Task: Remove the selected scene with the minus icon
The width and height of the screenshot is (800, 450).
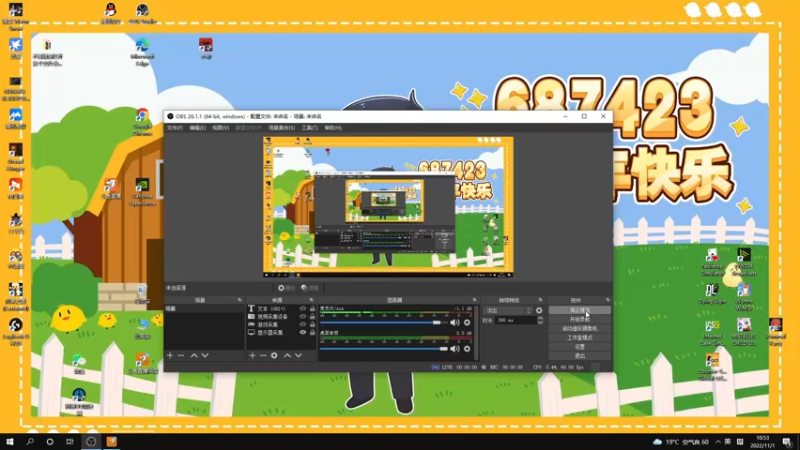Action: pyautogui.click(x=181, y=355)
